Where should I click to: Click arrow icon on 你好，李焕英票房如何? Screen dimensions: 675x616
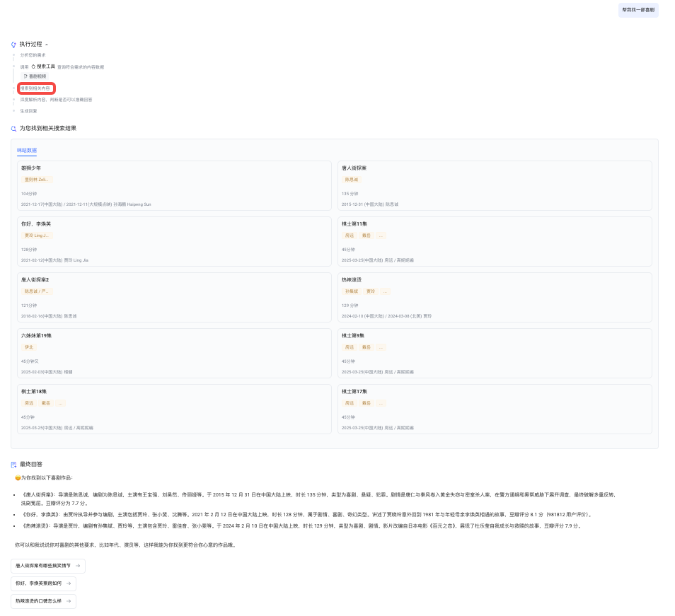[69, 583]
